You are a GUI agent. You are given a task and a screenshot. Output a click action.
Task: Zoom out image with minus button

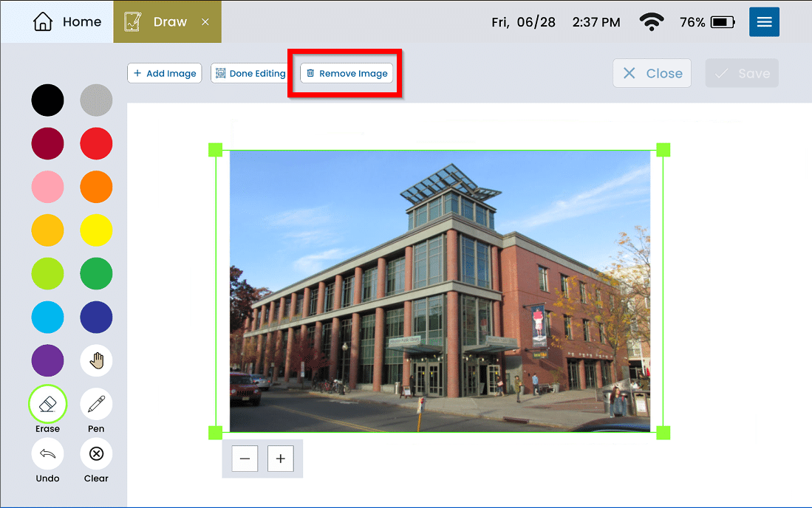[x=245, y=459]
